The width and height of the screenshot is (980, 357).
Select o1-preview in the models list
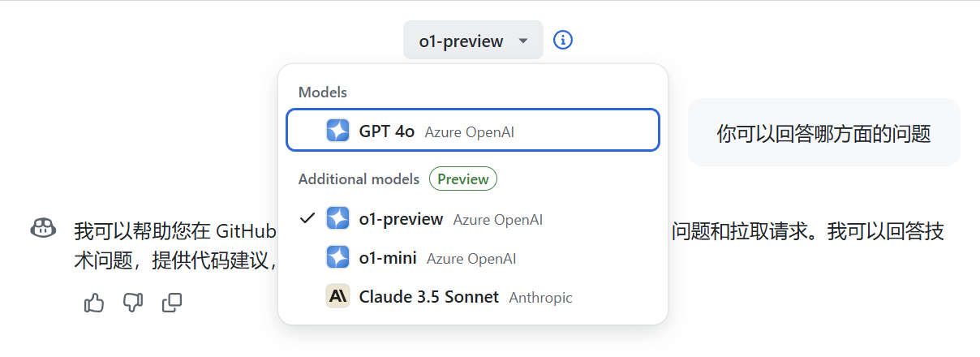coord(473,219)
